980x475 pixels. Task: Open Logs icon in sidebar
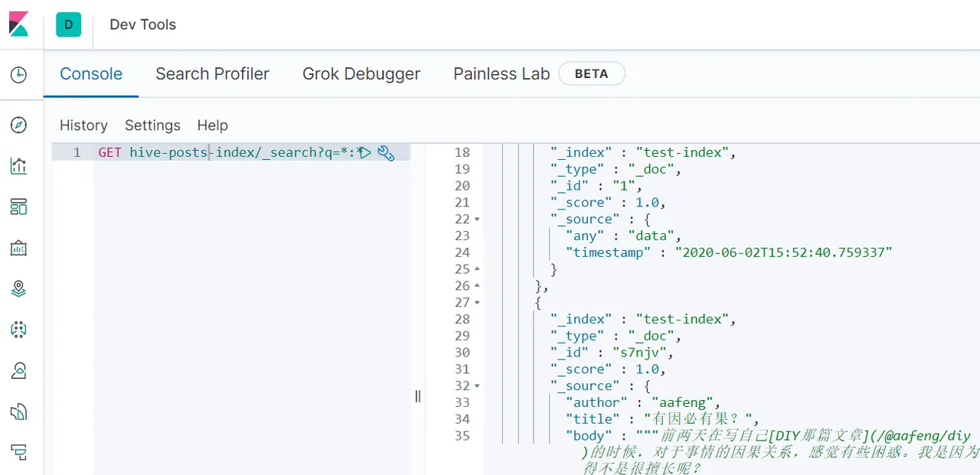pyautogui.click(x=18, y=412)
